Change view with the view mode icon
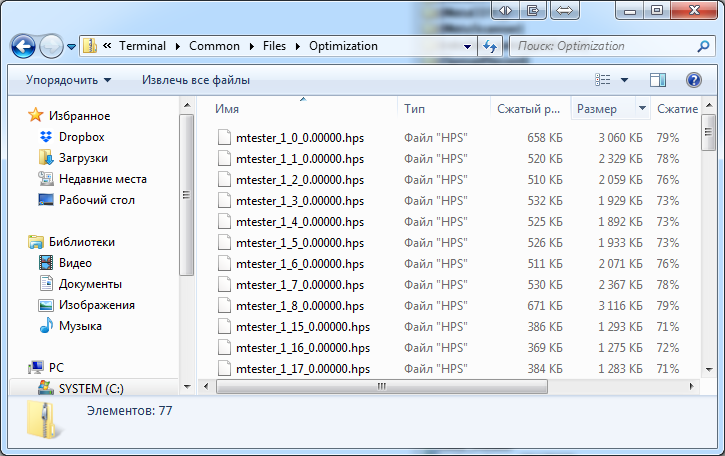The width and height of the screenshot is (725, 456). coord(602,80)
